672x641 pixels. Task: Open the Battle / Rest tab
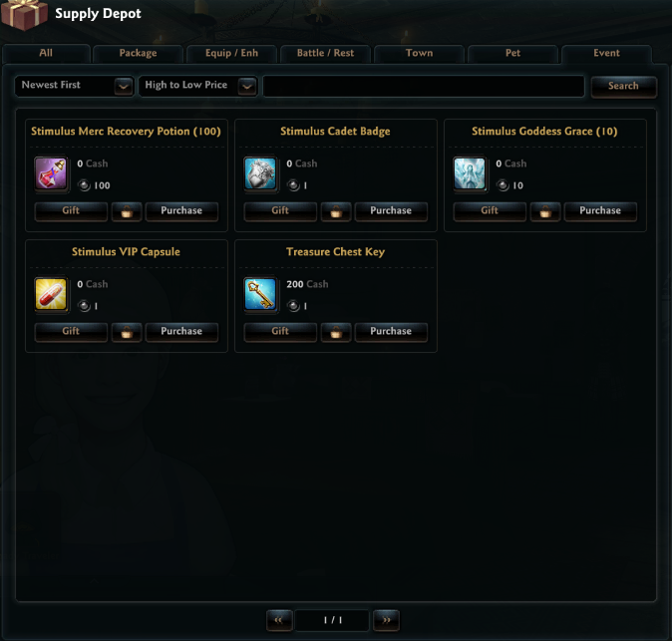point(325,54)
